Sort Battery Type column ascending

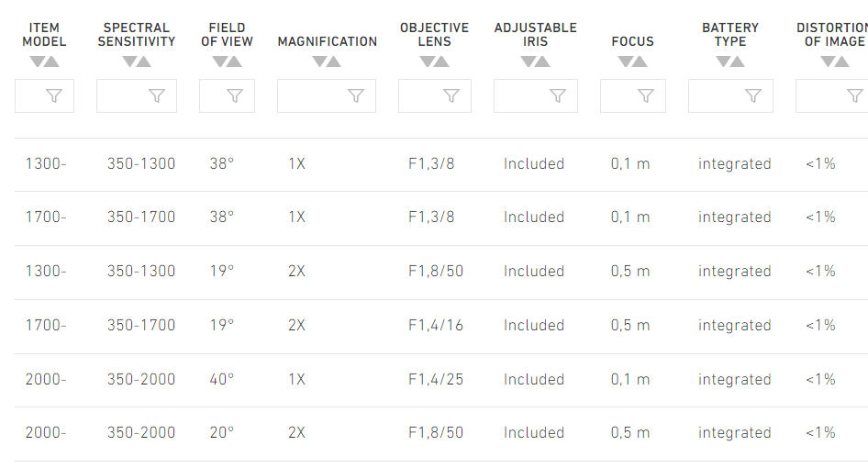(738, 61)
